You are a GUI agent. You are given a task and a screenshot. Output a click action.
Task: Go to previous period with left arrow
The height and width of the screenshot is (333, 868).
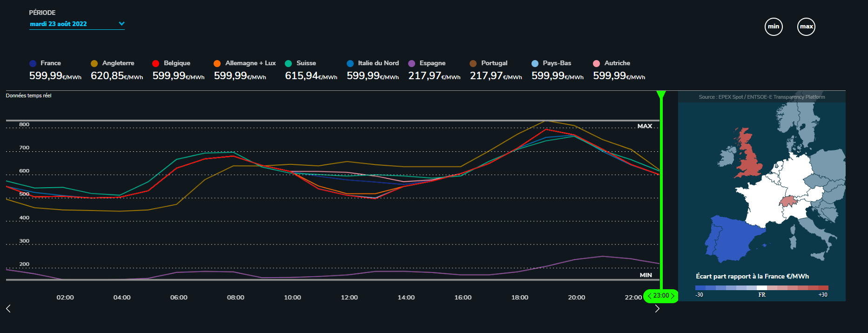8,308
